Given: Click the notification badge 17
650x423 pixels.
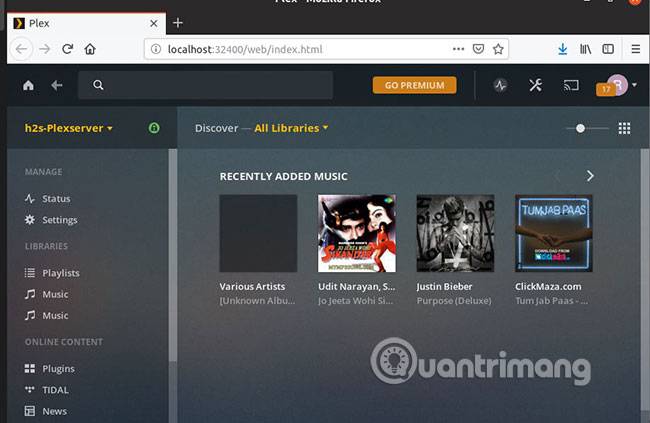Looking at the screenshot, I should coord(606,90).
